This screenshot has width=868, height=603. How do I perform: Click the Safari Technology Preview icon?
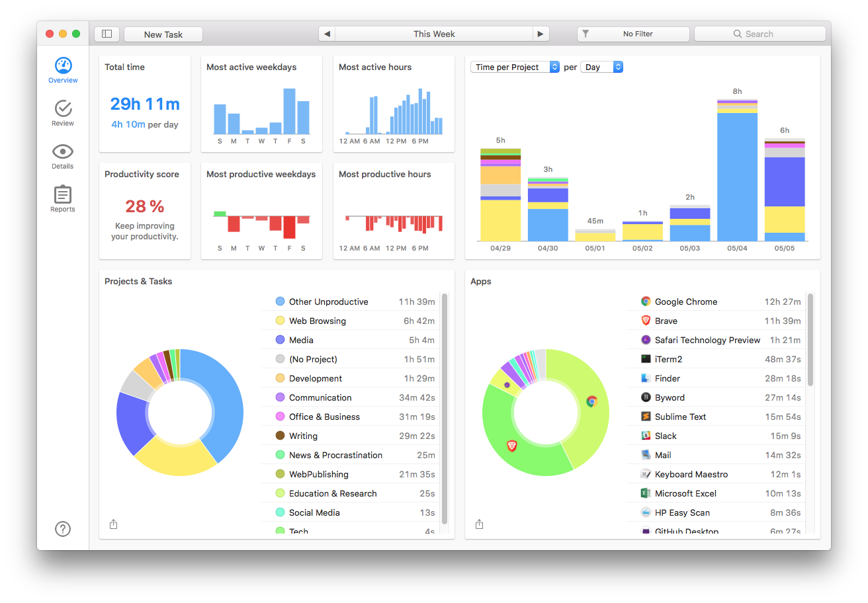click(646, 340)
